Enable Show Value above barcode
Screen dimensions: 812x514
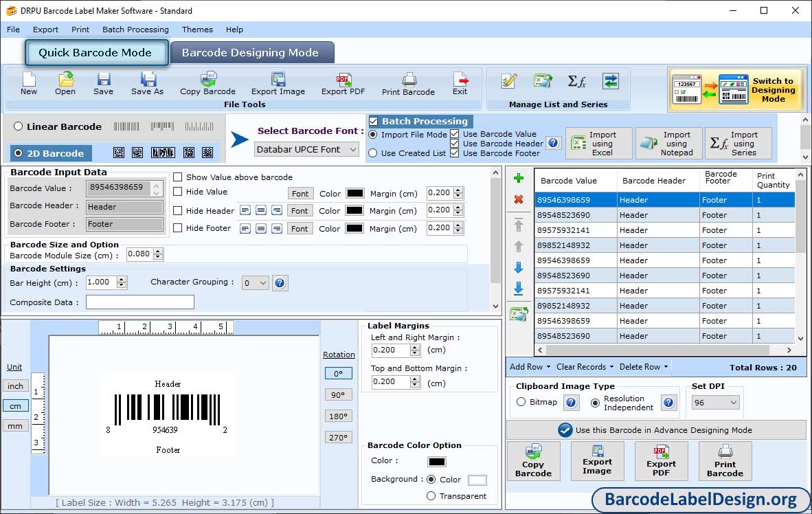(x=178, y=177)
